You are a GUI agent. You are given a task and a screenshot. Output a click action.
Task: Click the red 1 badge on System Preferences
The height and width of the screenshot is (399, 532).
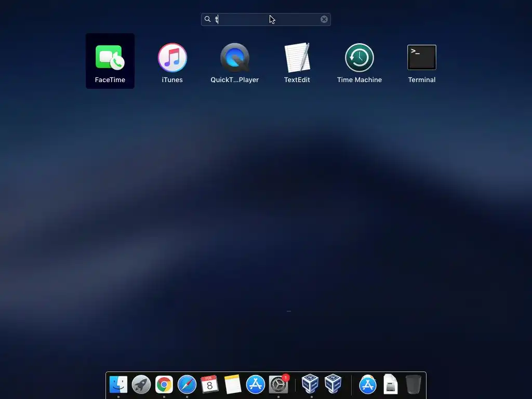click(286, 378)
